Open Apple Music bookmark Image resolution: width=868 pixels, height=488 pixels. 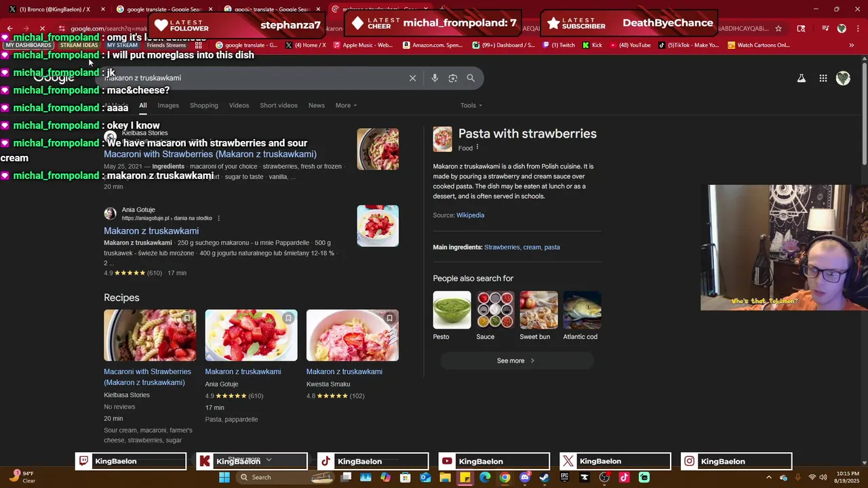[x=362, y=45]
